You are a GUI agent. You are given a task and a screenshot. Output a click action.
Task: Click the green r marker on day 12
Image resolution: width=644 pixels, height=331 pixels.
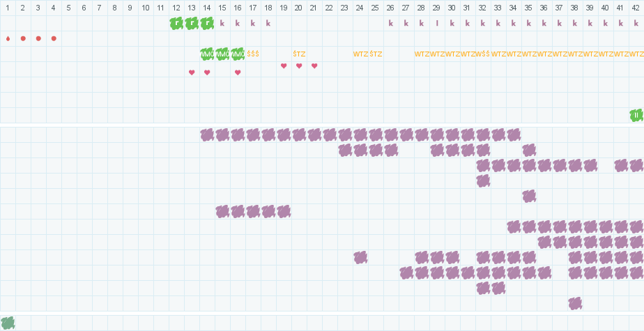(x=176, y=23)
